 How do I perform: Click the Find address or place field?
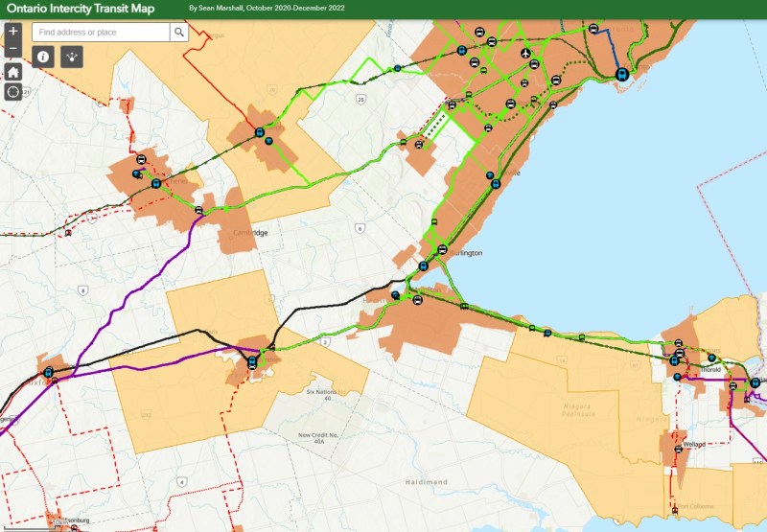pyautogui.click(x=101, y=32)
